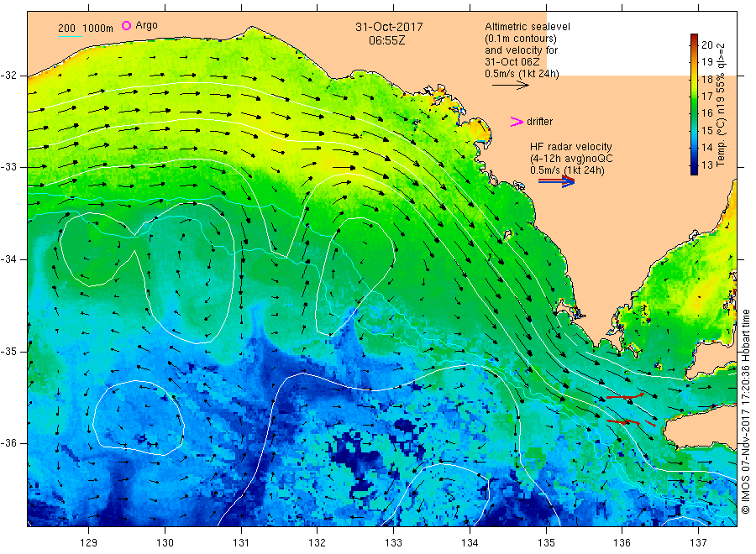The image size is (756, 554).
Task: Click the '0.5m/s (1kt 24h)' text under HF radar
Action: click(567, 170)
